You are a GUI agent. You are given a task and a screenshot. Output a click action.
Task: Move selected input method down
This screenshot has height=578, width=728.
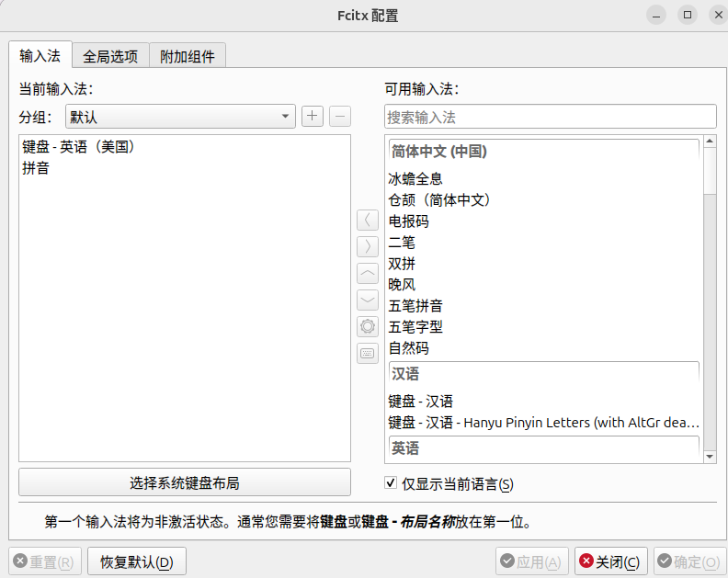[368, 300]
